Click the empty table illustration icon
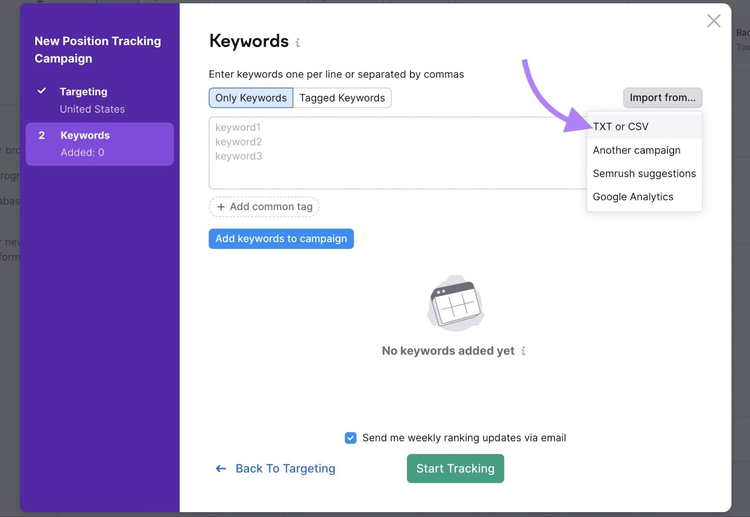This screenshot has height=517, width=750. pos(455,303)
